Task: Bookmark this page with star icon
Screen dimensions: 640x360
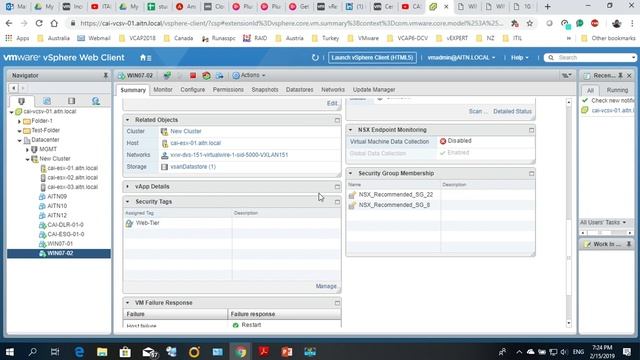Action: coord(530,23)
